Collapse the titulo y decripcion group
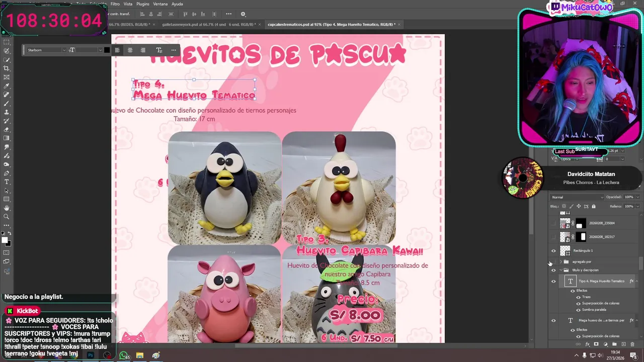Image resolution: width=644 pixels, height=362 pixels. [x=561, y=270]
